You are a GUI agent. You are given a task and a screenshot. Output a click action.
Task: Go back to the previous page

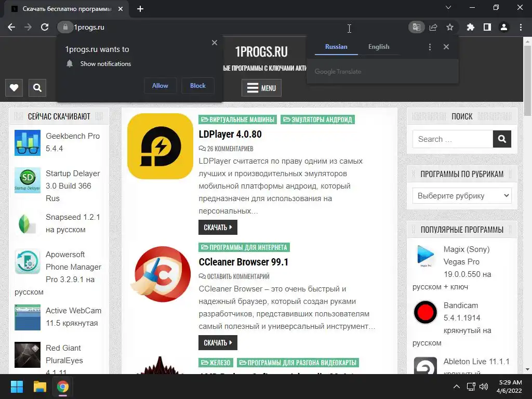point(11,27)
